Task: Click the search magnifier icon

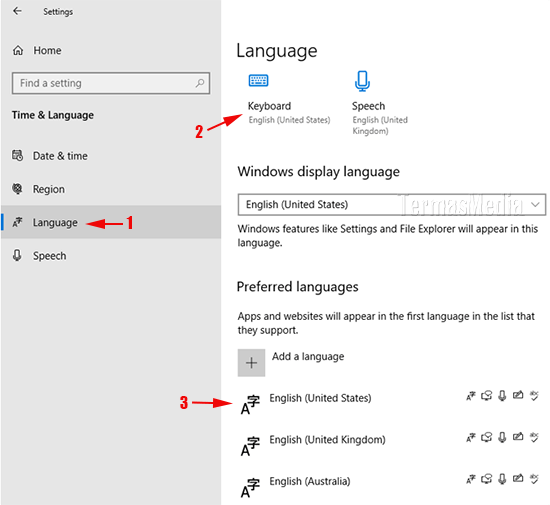Action: point(200,83)
